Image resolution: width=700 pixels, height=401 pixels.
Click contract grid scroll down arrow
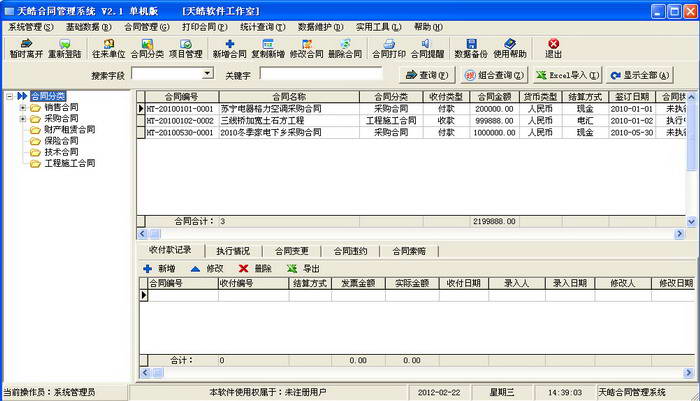[691, 221]
